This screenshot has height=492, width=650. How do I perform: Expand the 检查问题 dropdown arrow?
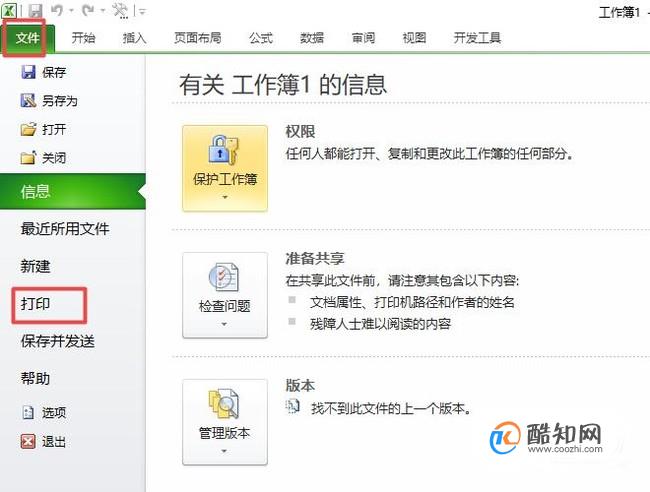click(x=224, y=324)
